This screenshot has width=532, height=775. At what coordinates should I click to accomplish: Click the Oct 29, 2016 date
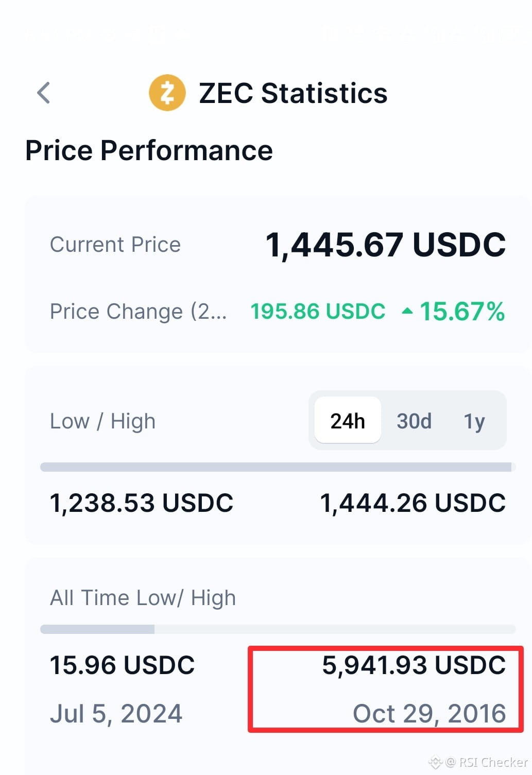pos(429,714)
